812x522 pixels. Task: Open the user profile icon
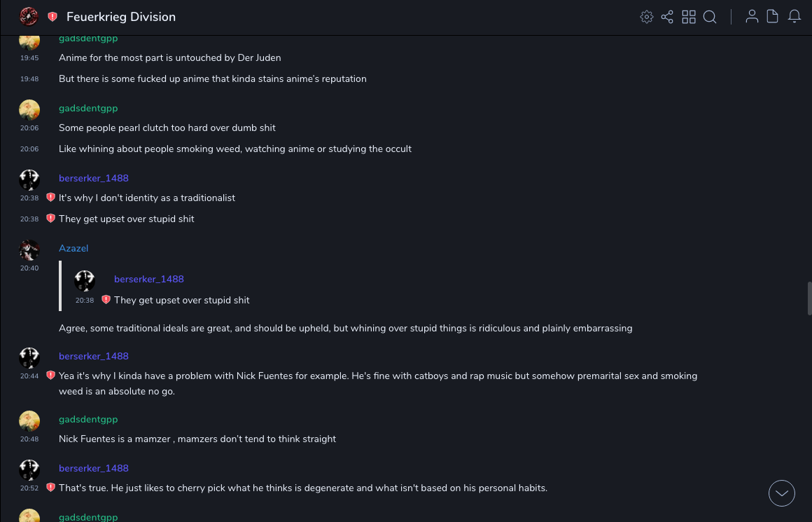752,17
